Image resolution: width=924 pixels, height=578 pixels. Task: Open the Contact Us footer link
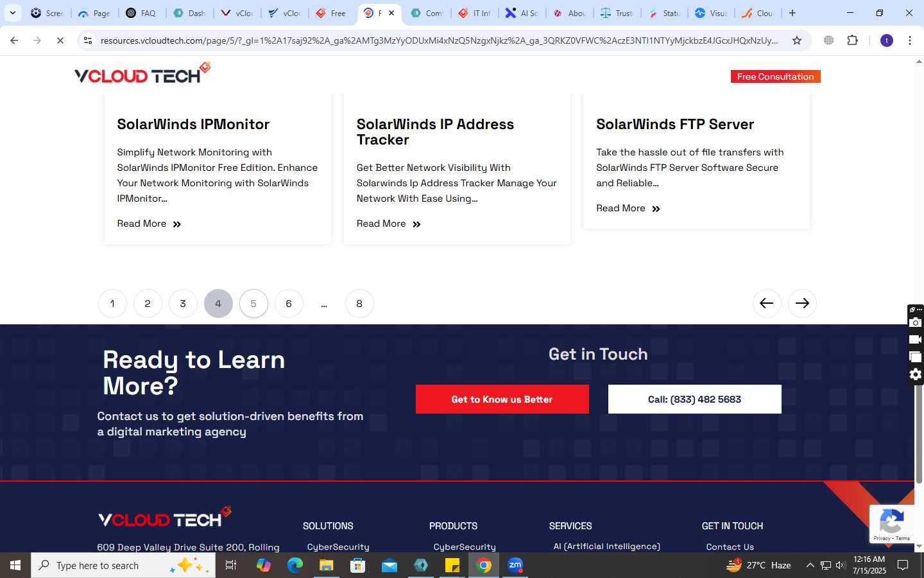click(730, 547)
